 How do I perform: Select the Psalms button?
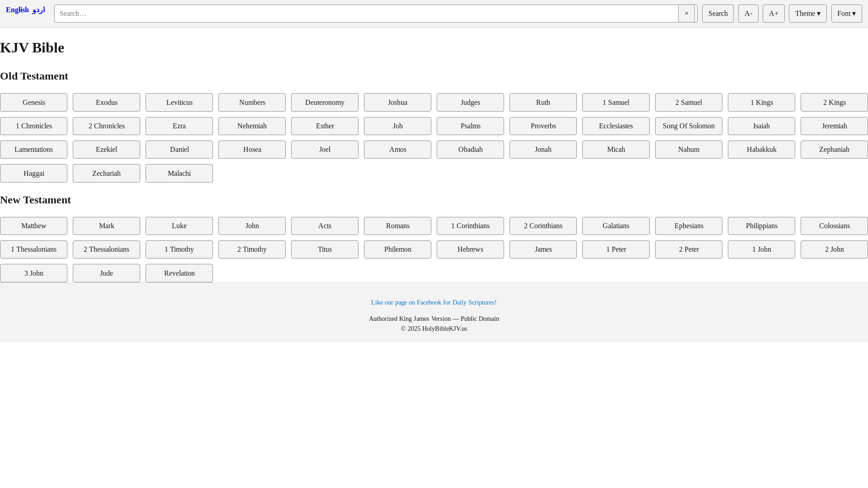470,126
